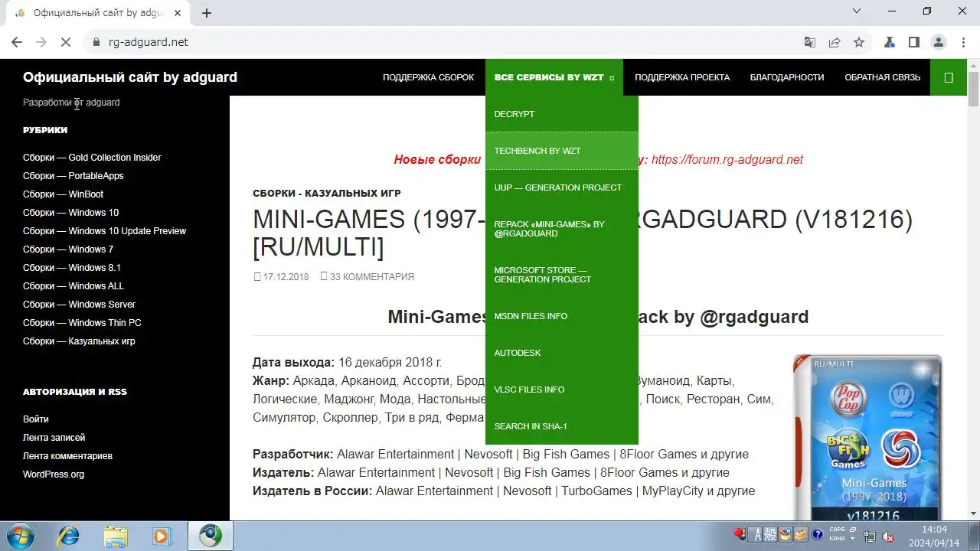The image size is (980, 551).
Task: Visit the WordPress.org link
Action: pyautogui.click(x=54, y=474)
